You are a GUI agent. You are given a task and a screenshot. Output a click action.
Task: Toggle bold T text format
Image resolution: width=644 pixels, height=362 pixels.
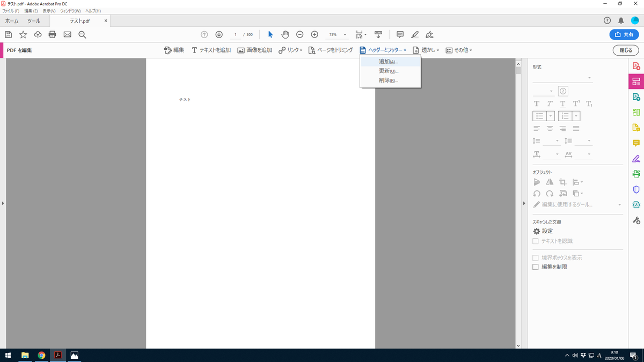537,104
